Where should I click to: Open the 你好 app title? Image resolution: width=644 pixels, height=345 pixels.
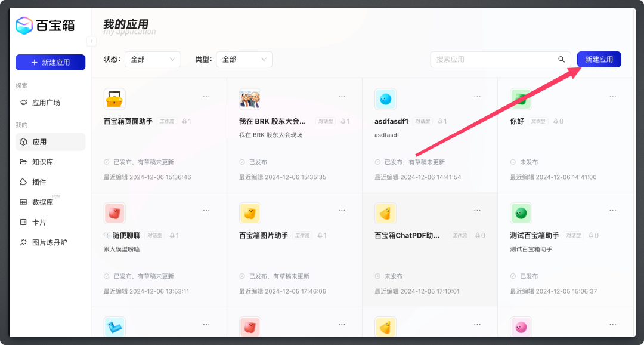coord(517,121)
